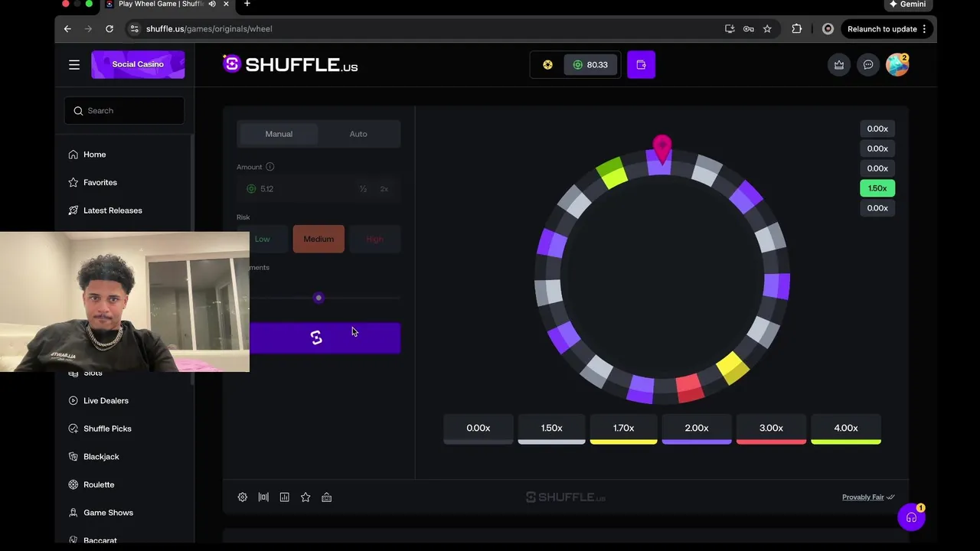Click the info icon next to Amount

269,167
